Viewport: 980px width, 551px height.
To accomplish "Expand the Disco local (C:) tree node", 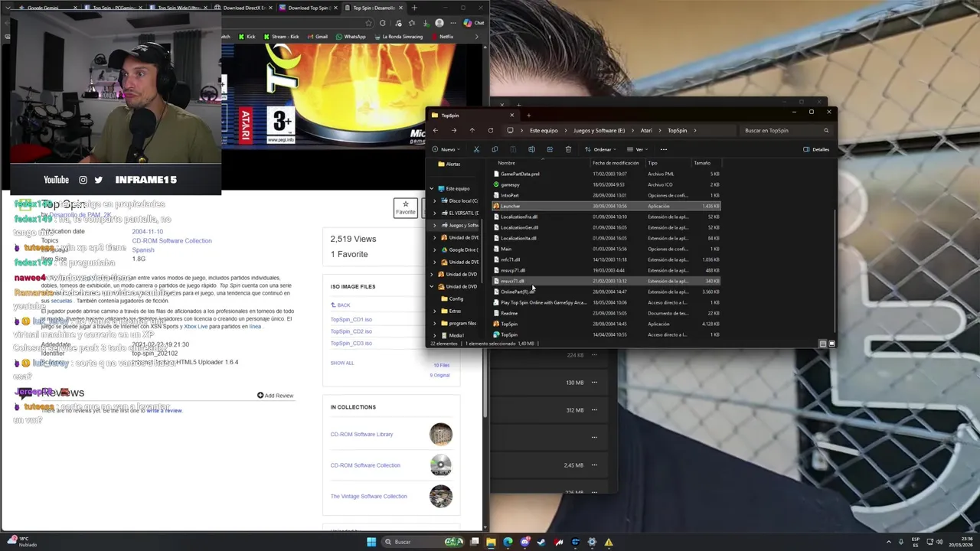I will point(435,201).
